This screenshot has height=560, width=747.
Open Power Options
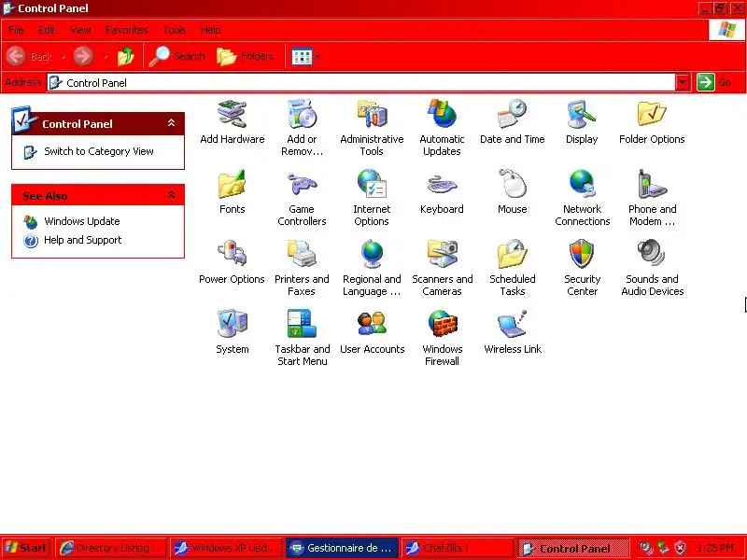[x=232, y=262]
